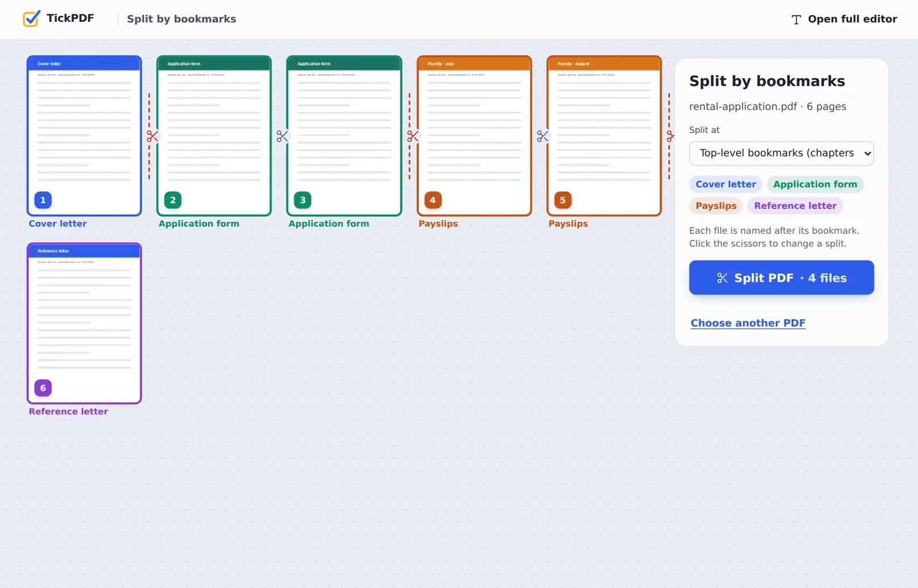Screen dimensions: 918x588
Task: Select page 3 Application form thumbnail
Action: coord(344,136)
